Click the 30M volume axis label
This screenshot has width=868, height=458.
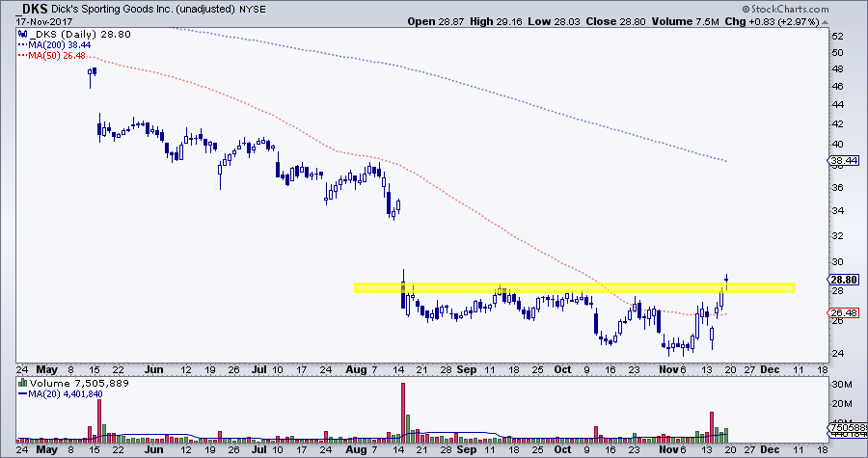[840, 383]
